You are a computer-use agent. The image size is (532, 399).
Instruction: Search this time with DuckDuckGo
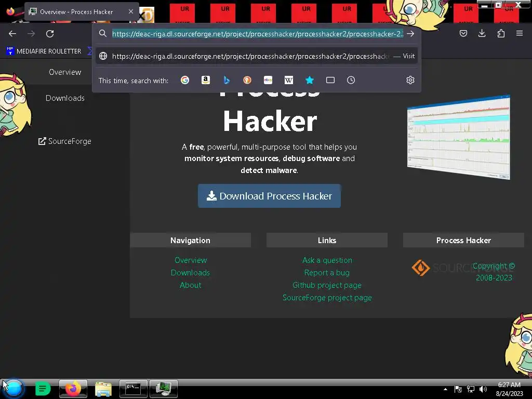click(x=247, y=80)
